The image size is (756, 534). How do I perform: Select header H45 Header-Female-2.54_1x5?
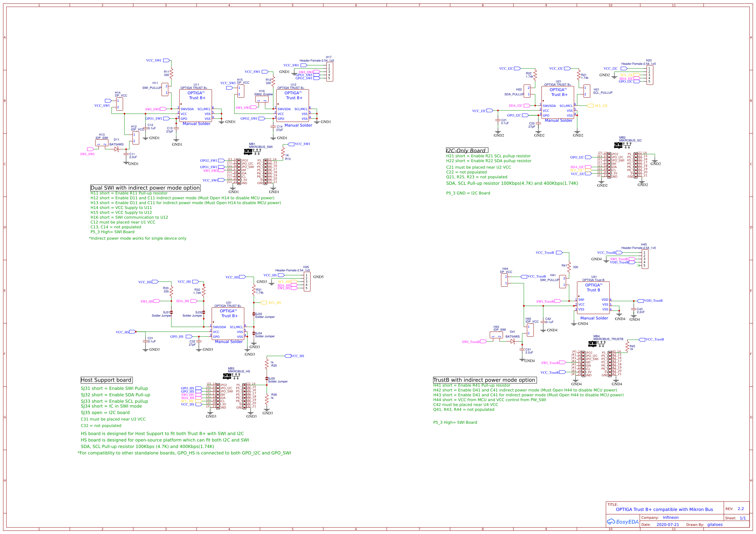click(645, 258)
